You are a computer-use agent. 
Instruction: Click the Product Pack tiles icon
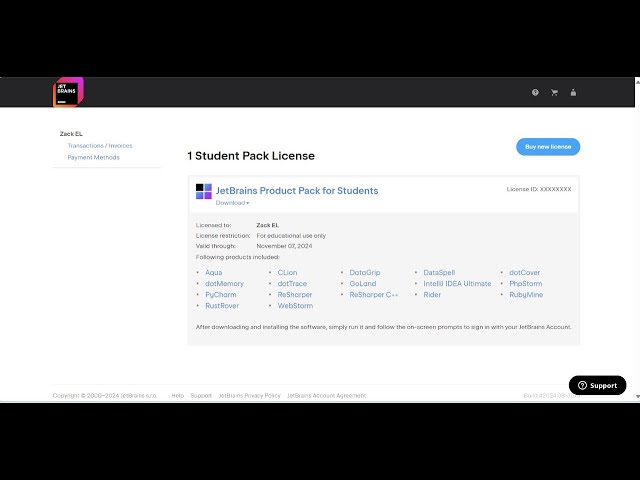204,191
